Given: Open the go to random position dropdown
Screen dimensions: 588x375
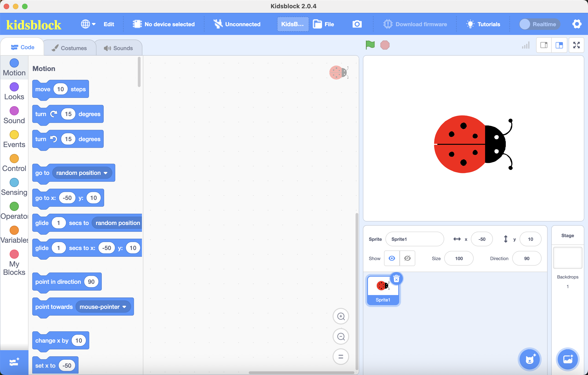Looking at the screenshot, I should pos(82,173).
